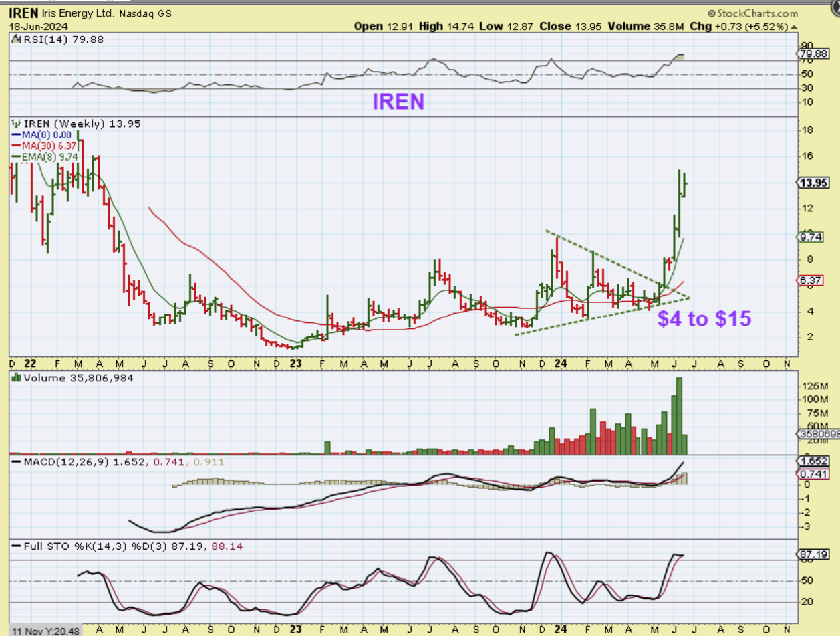Viewport: 840px width, 636px height.
Task: Click the 18 price axis label
Action: point(807,130)
